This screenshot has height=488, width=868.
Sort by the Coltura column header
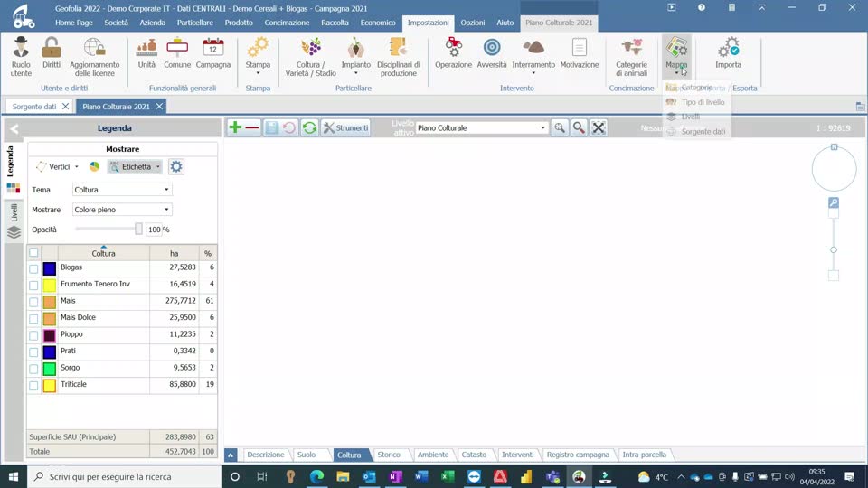(x=103, y=253)
